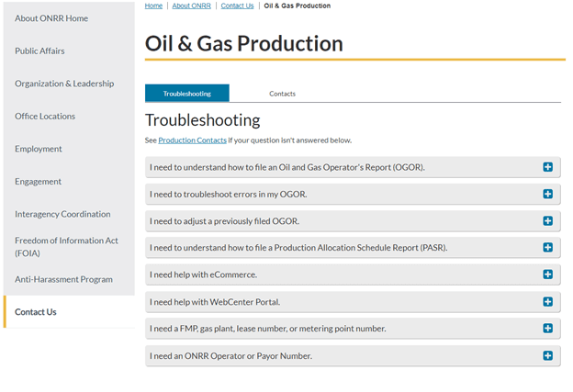This screenshot has width=573, height=392.
Task: Click plus icon next to WebCenter Portal help
Action: (x=547, y=301)
